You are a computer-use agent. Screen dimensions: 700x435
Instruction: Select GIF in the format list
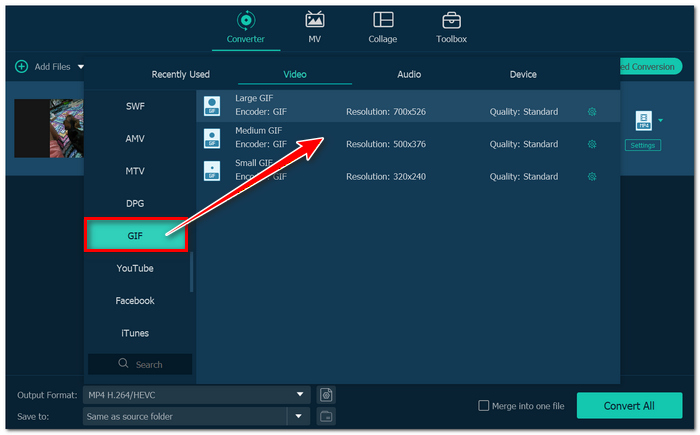coord(135,235)
